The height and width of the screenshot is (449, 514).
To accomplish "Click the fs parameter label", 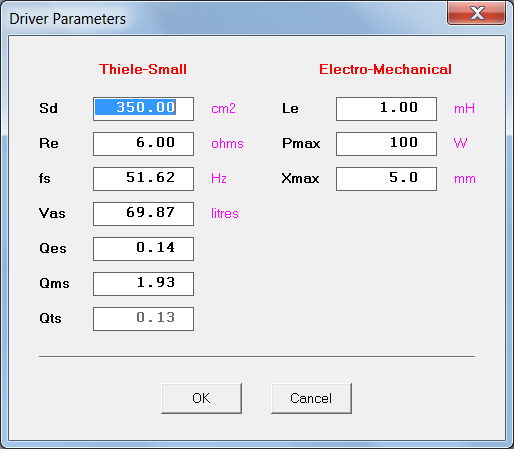I will click(45, 178).
